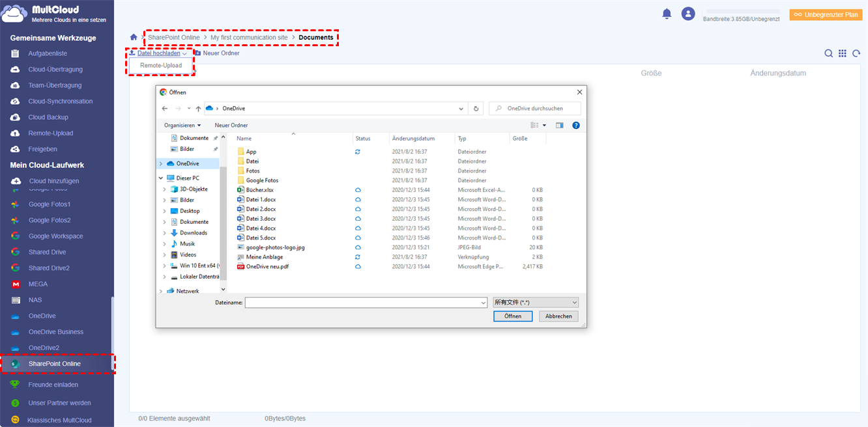The height and width of the screenshot is (427, 868).
Task: Select the OneDrive neu.pdf file
Action: click(267, 267)
